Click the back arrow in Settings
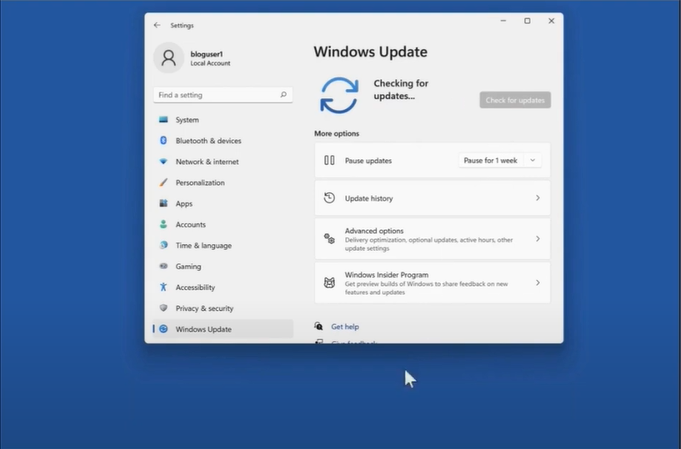 pyautogui.click(x=157, y=25)
